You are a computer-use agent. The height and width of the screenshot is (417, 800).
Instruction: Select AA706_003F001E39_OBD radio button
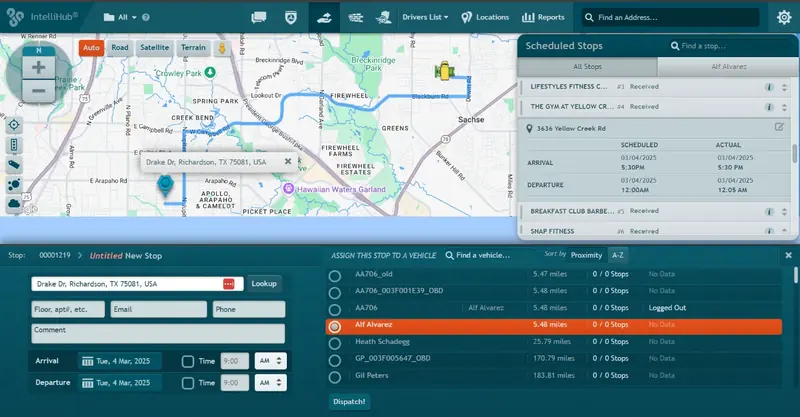click(335, 293)
